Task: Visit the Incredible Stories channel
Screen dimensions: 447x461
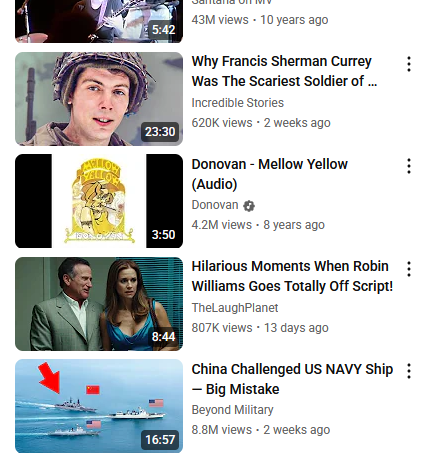Action: pos(238,103)
